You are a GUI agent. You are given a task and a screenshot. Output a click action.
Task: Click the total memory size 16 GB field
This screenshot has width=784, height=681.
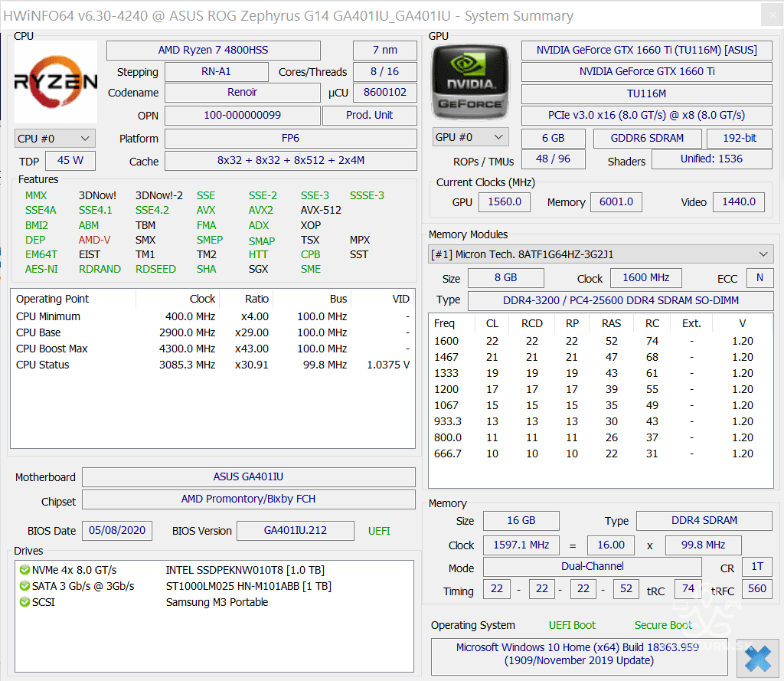click(x=521, y=521)
